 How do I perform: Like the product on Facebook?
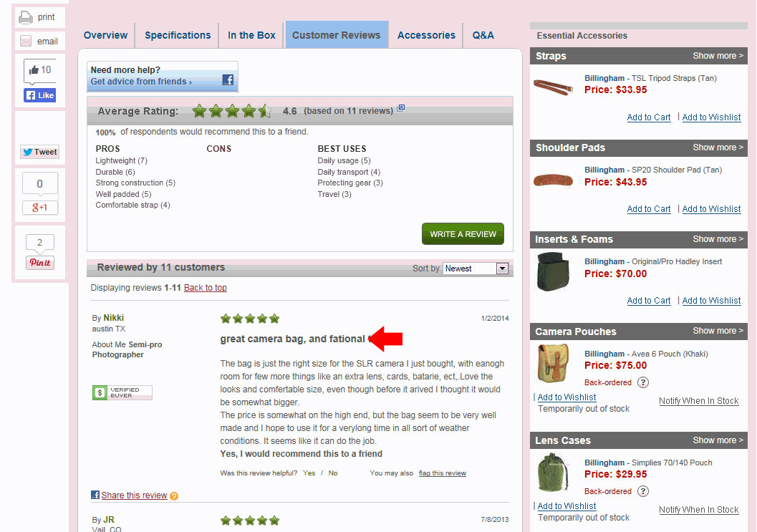pyautogui.click(x=39, y=95)
